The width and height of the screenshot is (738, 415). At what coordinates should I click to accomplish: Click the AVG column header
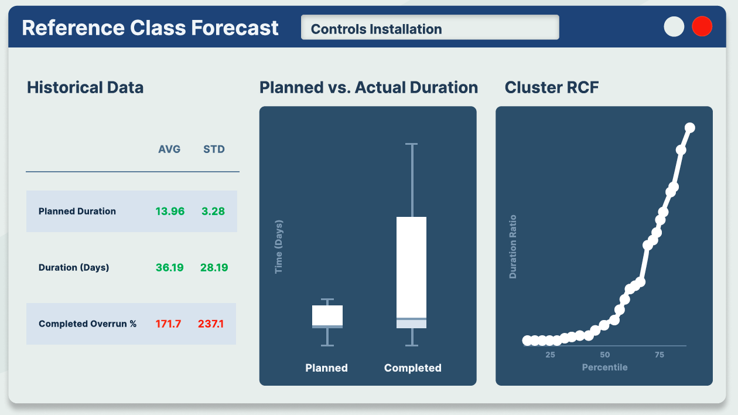169,149
